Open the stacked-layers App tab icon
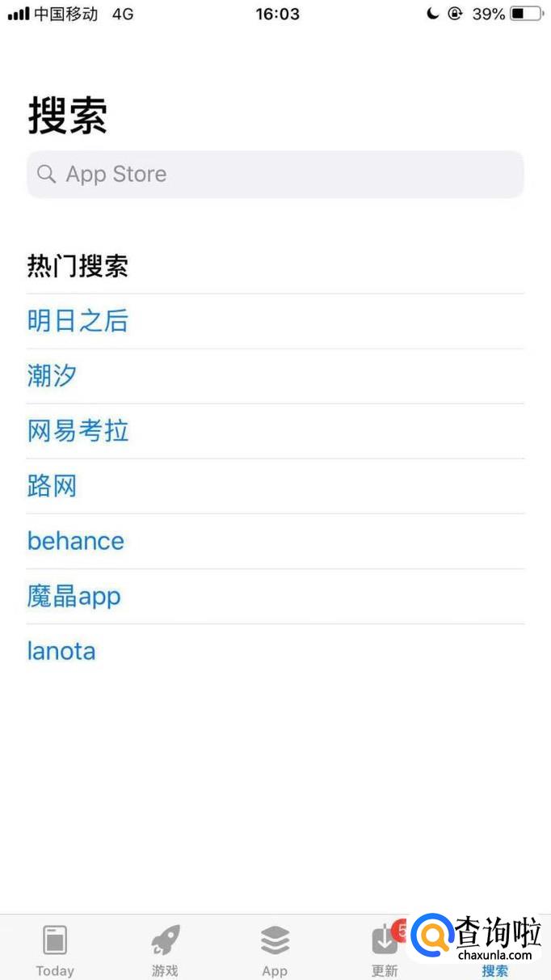 pyautogui.click(x=275, y=940)
